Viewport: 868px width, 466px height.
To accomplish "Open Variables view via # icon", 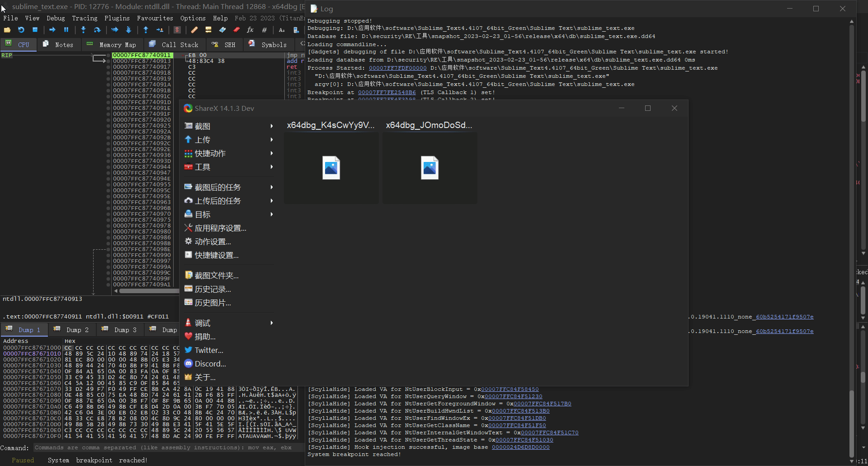I will click(264, 30).
